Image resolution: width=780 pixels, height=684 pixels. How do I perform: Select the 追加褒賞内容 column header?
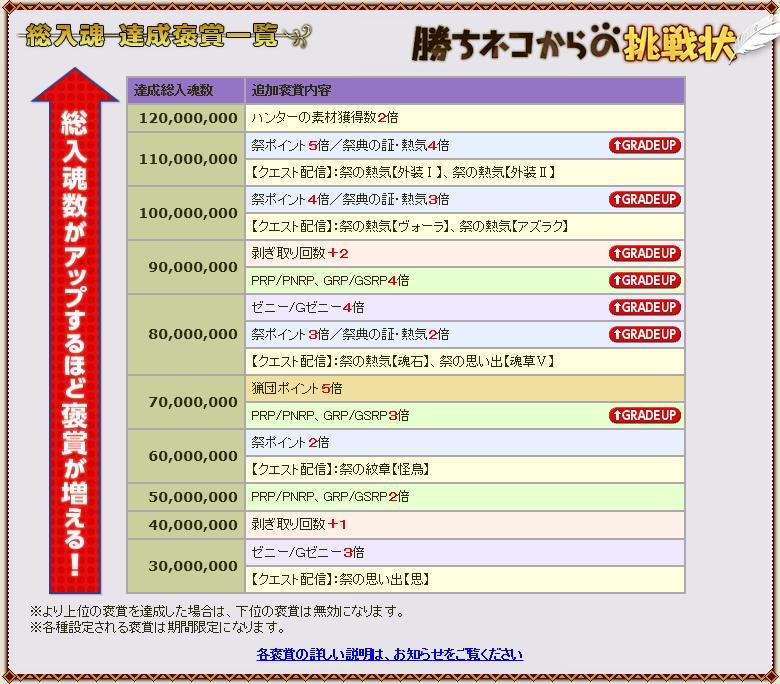click(465, 90)
